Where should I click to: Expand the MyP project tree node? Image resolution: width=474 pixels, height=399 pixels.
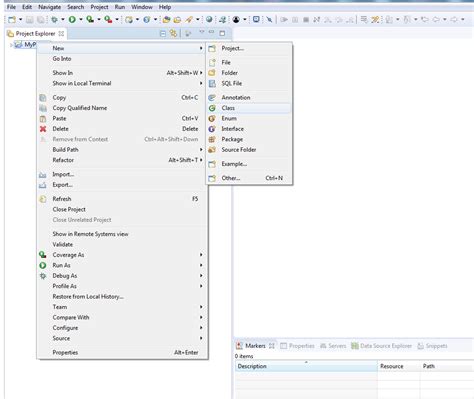click(11, 45)
